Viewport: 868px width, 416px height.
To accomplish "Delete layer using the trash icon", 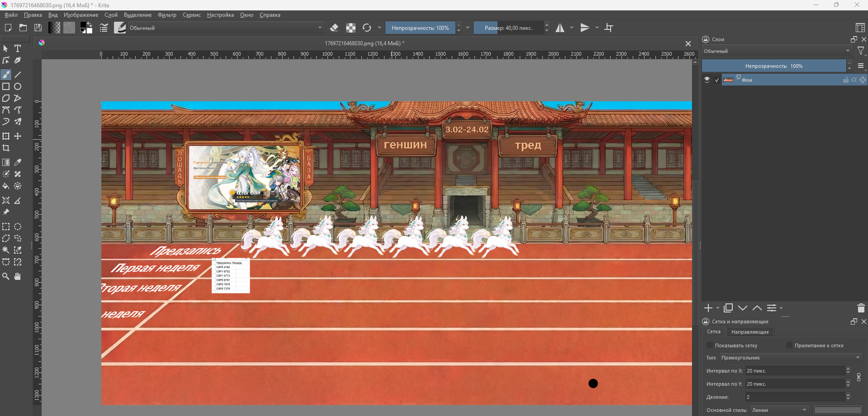I will click(x=860, y=308).
